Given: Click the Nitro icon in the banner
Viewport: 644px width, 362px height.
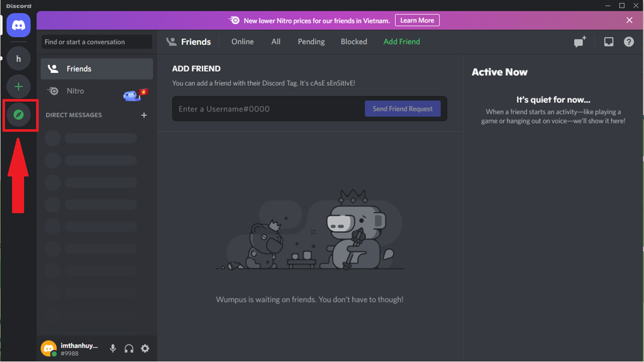Looking at the screenshot, I should point(234,20).
